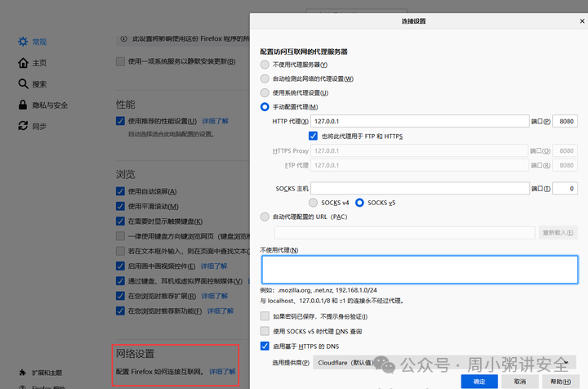The width and height of the screenshot is (588, 389).
Task: Toggle 也将此代理用于 FTP 和 HTTPS checkbox
Action: click(x=313, y=136)
